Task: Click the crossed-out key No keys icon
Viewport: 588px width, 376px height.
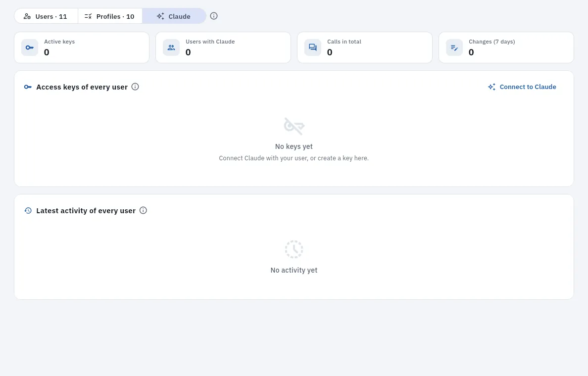Action: click(x=294, y=126)
